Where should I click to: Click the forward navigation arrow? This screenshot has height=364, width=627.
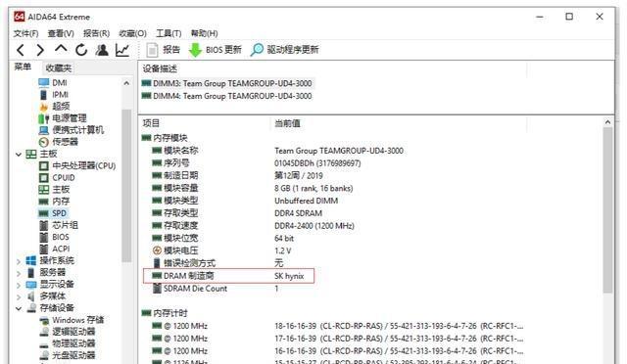pos(40,50)
